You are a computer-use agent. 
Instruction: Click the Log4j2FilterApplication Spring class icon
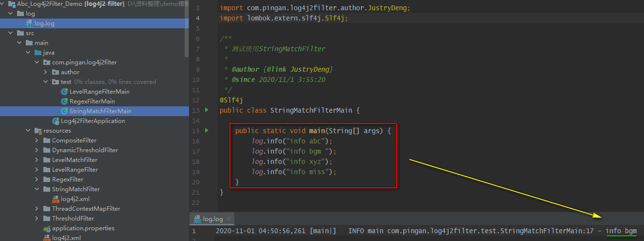point(56,121)
